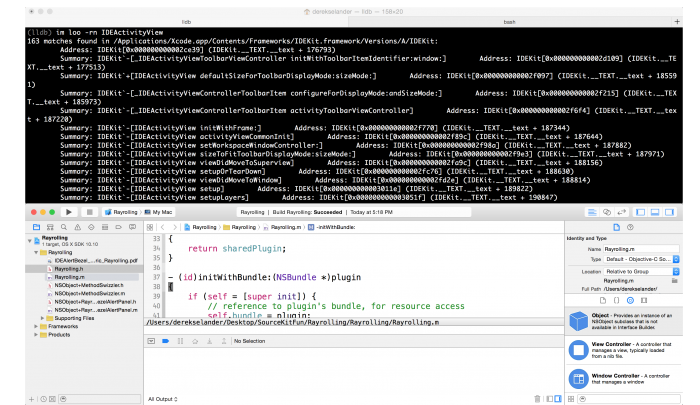The width and height of the screenshot is (700, 405).
Task: Hide the debug area with toggle
Action: (151, 341)
